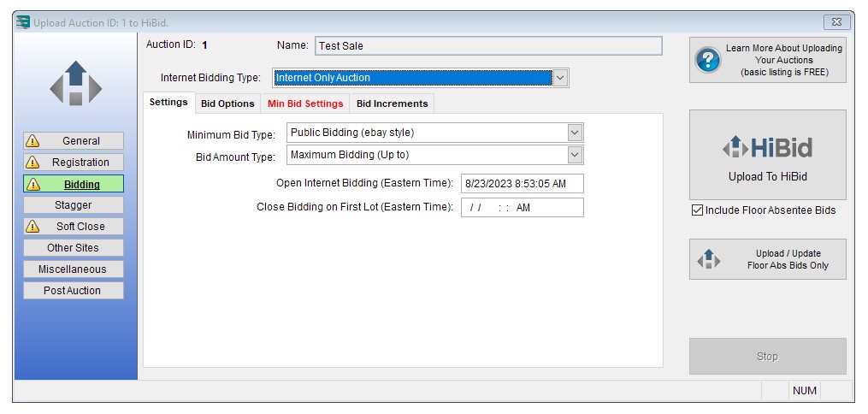Screen dimensions: 868x414
Task: Select the Bidding section
Action: [74, 184]
